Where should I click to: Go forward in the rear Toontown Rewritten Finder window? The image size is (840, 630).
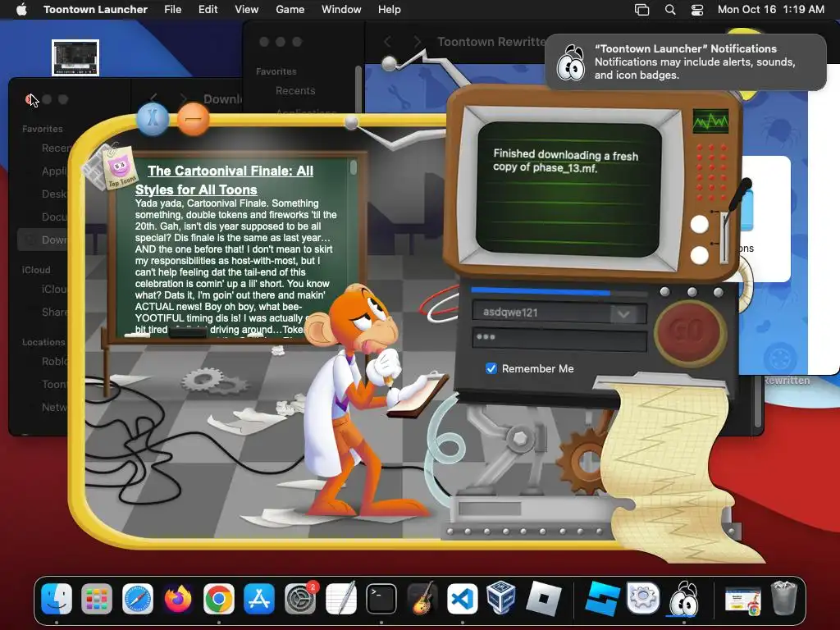tap(418, 42)
